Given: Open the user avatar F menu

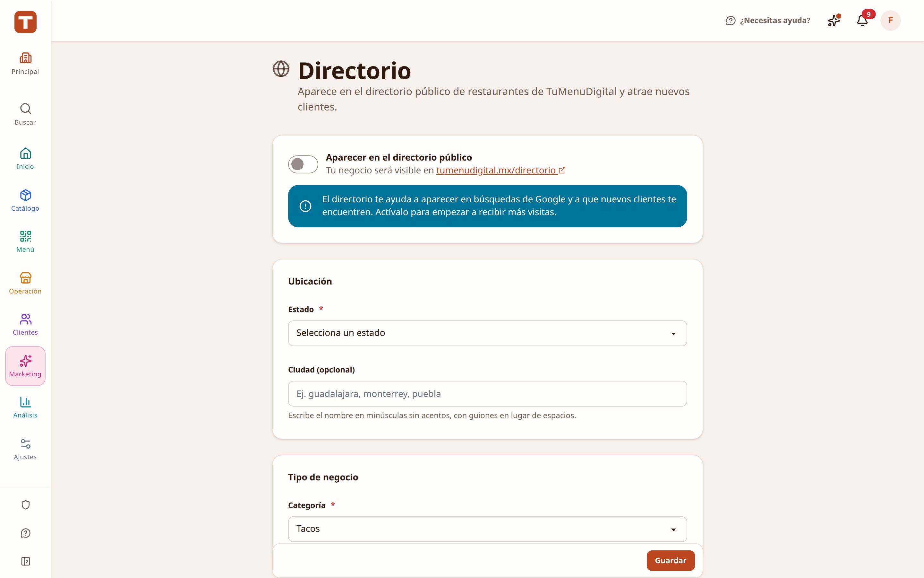Looking at the screenshot, I should click(x=890, y=20).
